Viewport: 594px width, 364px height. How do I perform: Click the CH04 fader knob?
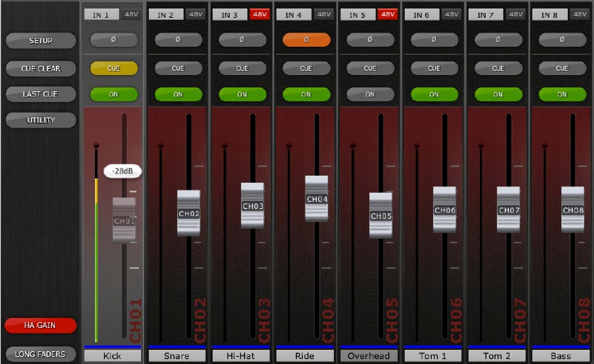[x=317, y=199]
